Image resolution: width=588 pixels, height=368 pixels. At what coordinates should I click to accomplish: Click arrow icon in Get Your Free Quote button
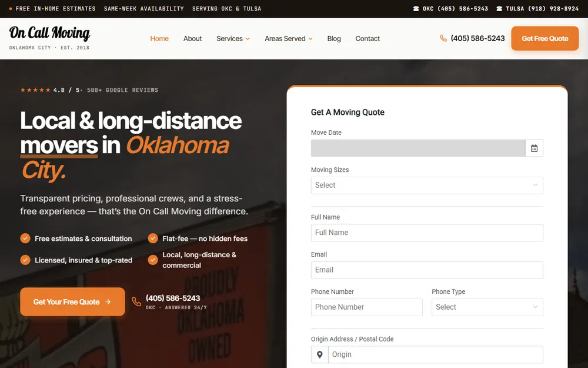click(108, 302)
